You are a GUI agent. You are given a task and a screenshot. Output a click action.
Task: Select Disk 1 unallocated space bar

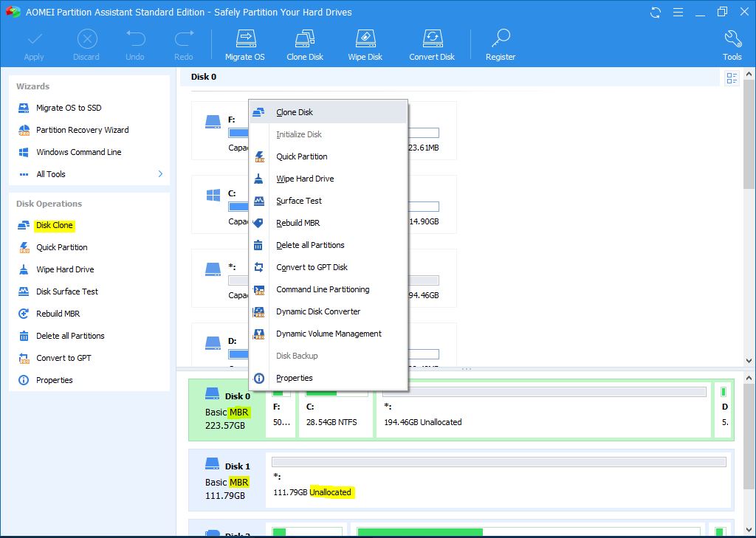point(498,462)
